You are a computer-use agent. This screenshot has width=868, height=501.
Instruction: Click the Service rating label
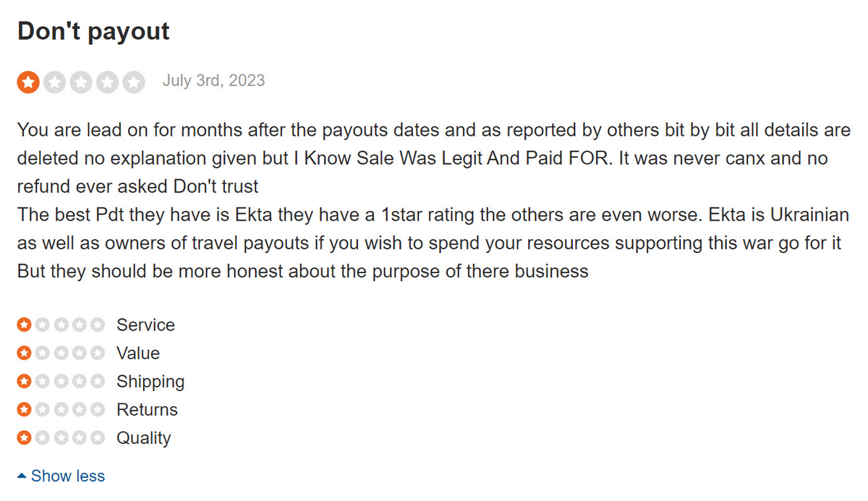pos(145,325)
